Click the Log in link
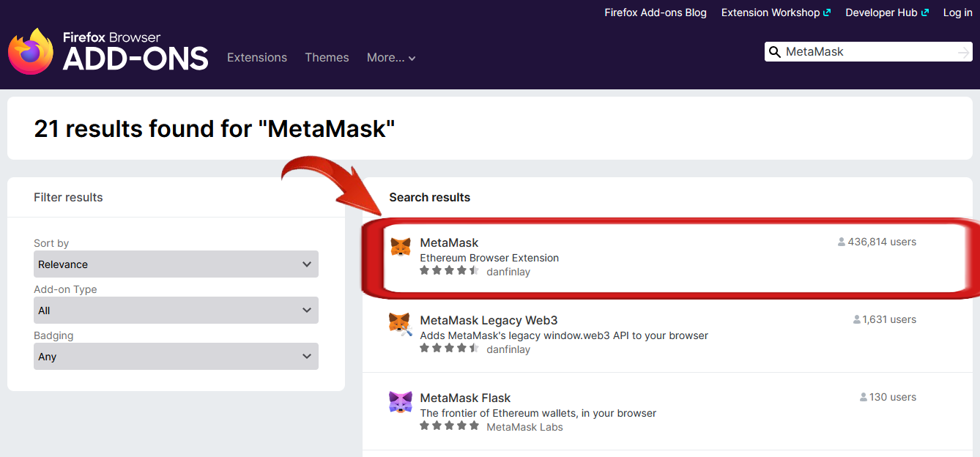The image size is (980, 457). (957, 12)
